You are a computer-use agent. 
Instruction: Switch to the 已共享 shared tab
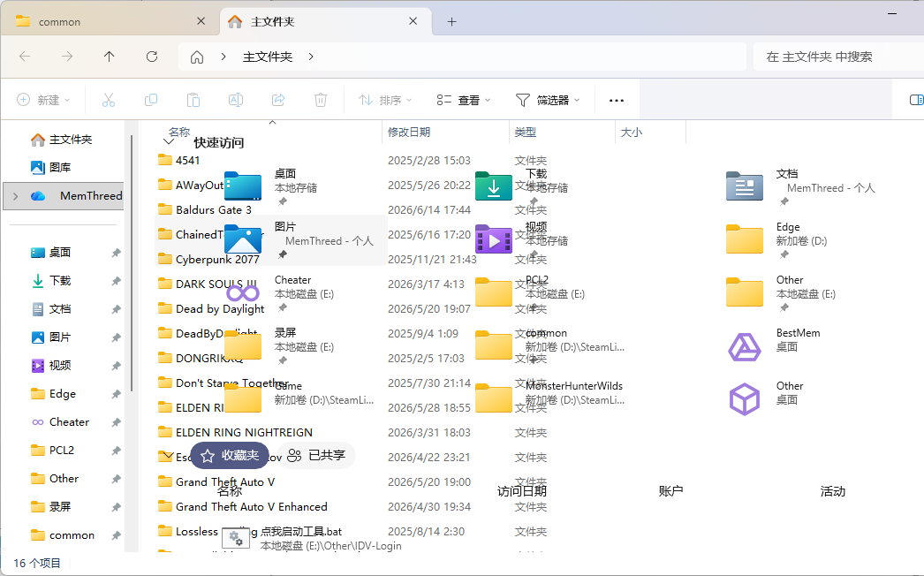[x=316, y=456]
